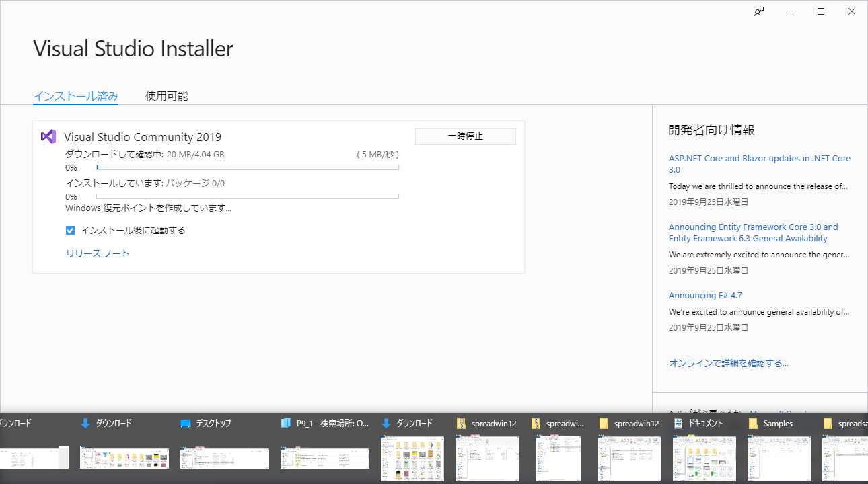Click the インストールしています: パッケージ 0/0 text

click(x=145, y=183)
